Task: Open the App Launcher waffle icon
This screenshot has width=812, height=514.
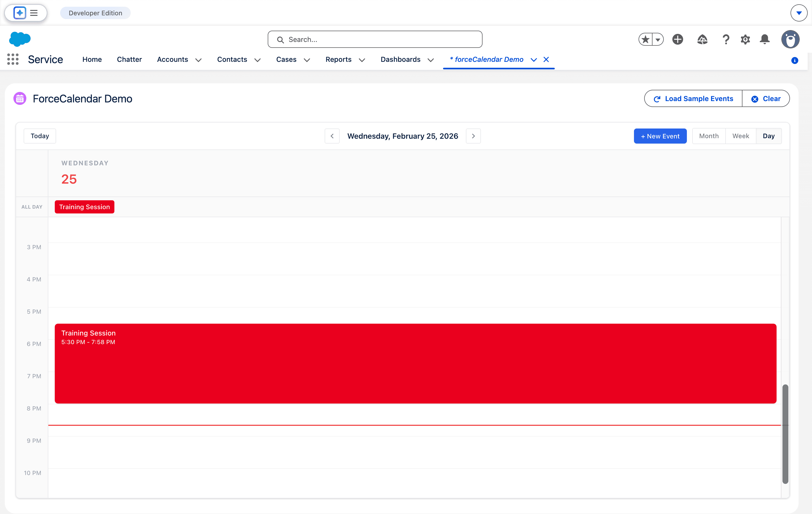Action: tap(13, 59)
